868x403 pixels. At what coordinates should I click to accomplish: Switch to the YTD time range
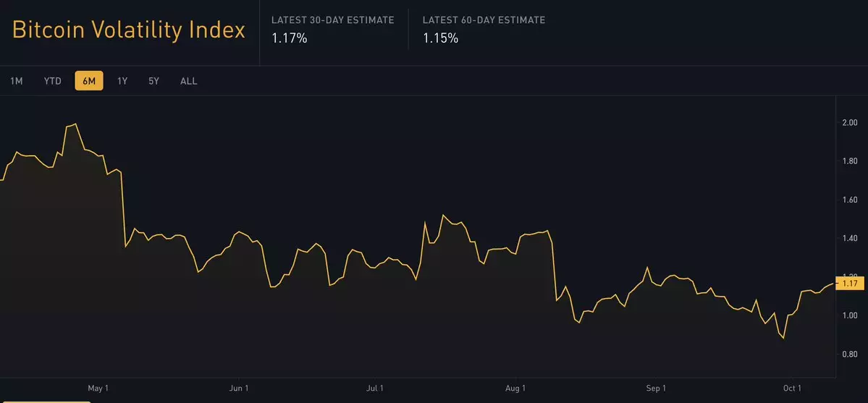53,81
